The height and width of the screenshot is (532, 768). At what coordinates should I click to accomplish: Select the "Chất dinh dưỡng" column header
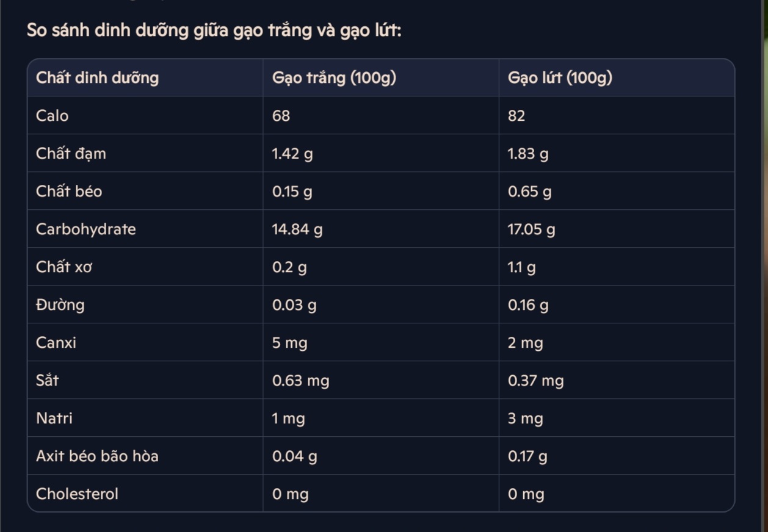tap(97, 78)
